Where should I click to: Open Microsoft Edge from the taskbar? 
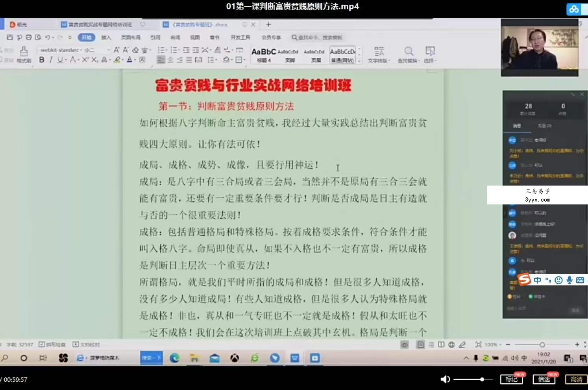click(x=174, y=358)
